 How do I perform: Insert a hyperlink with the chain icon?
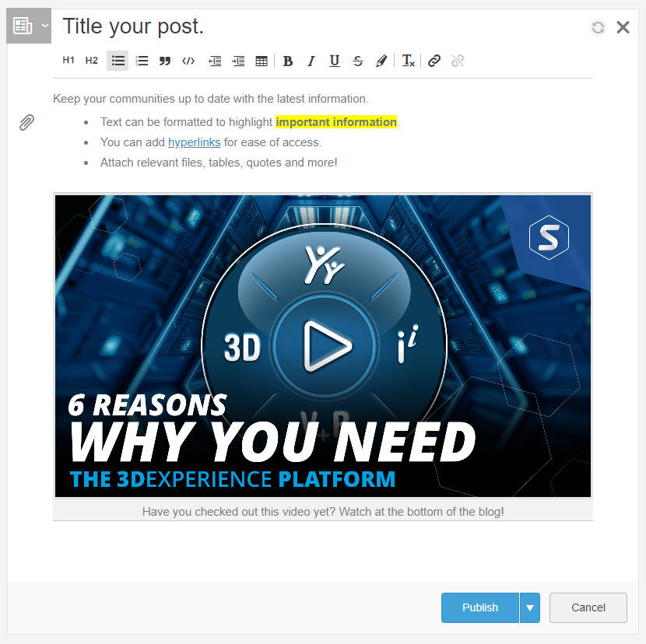(x=434, y=60)
